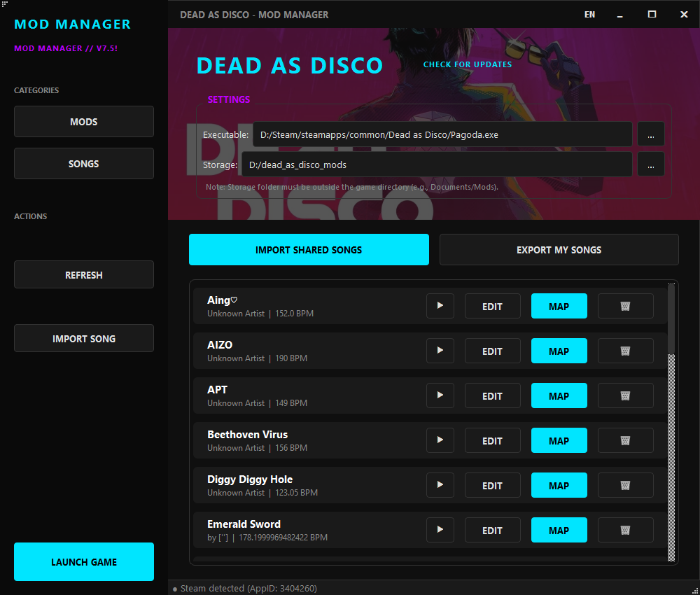Screen dimensions: 700x595
Task: Edit the Beethoven Virus song
Action: point(492,440)
